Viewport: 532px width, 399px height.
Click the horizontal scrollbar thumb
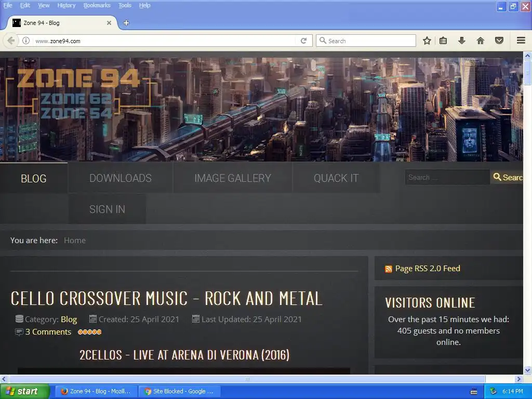[x=247, y=379]
